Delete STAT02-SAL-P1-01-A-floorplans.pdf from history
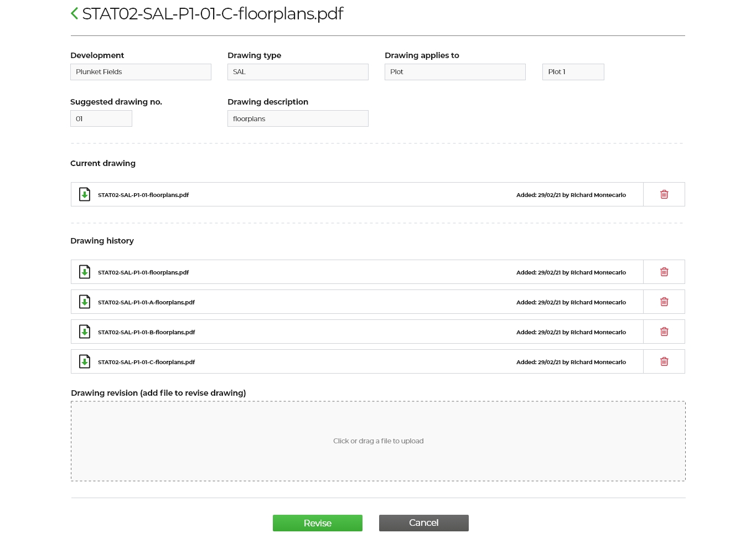Viewport: 756px width, 538px height. click(664, 302)
